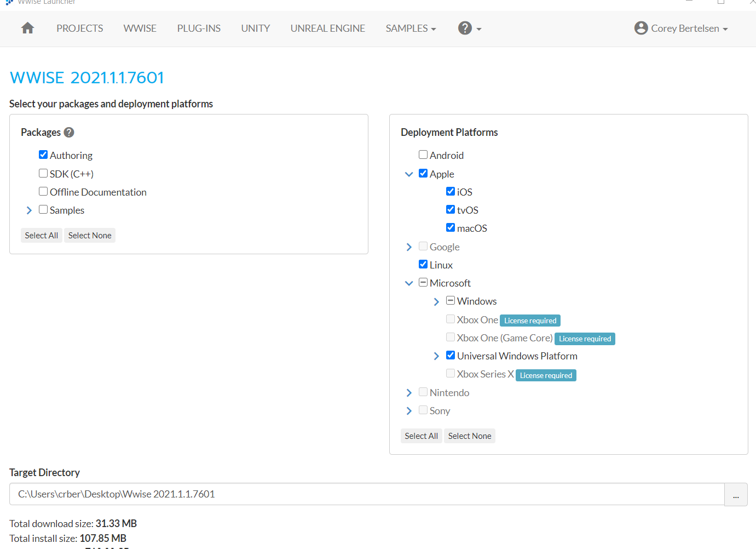This screenshot has width=756, height=549.
Task: Go to the UNITY tab
Action: click(256, 28)
